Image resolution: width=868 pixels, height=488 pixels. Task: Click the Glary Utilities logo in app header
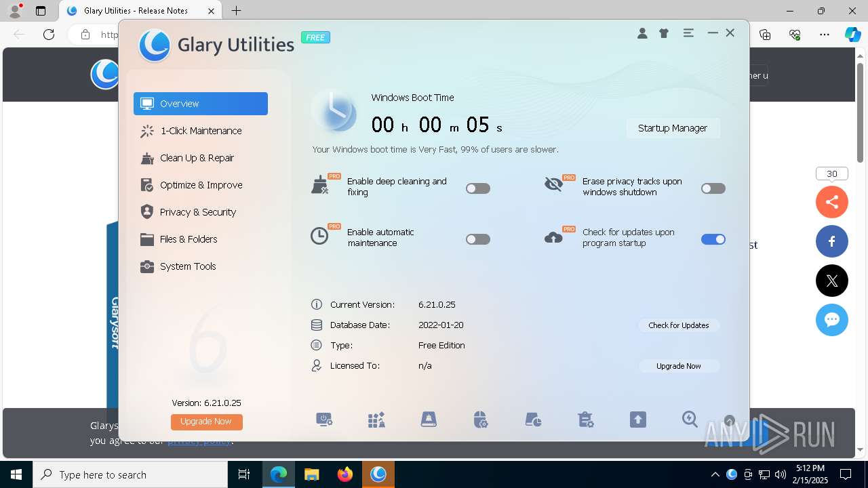pyautogui.click(x=154, y=45)
